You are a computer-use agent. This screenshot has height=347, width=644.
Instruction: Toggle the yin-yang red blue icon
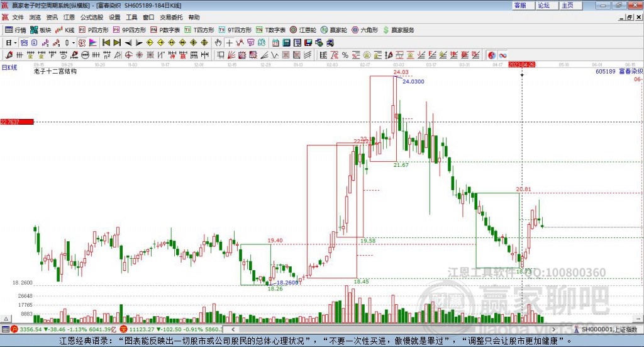pos(492,55)
